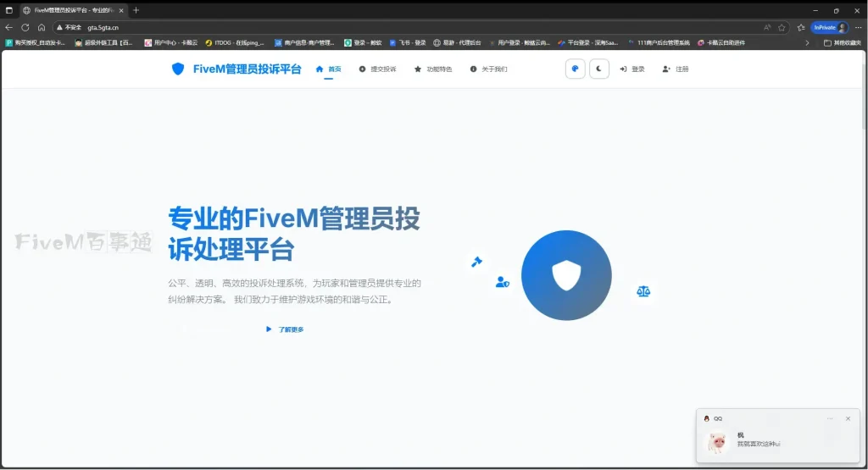Open the 飞书 - 登录 bookmark
Screen dimensions: 868x470
[x=408, y=42]
